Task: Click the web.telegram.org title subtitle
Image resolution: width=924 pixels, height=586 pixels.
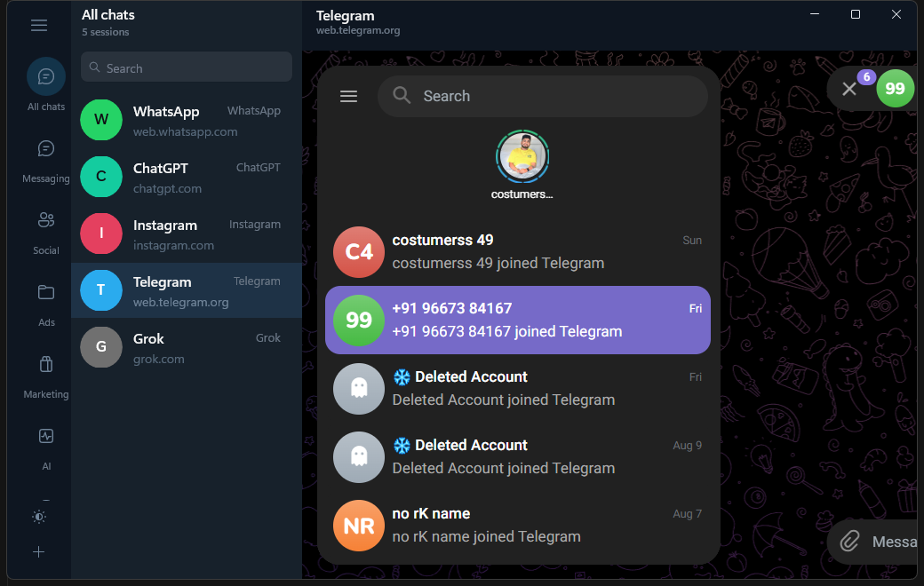Action: [358, 30]
